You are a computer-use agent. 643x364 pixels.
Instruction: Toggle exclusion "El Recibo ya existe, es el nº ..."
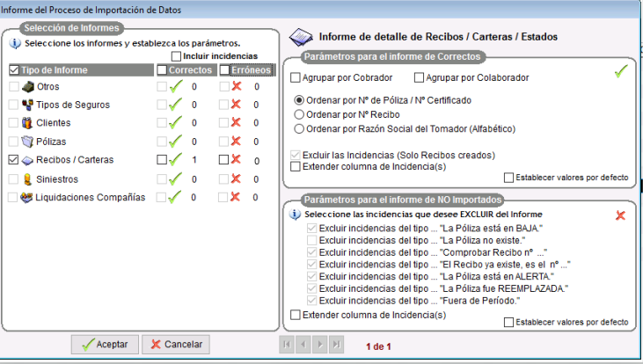[x=312, y=265]
